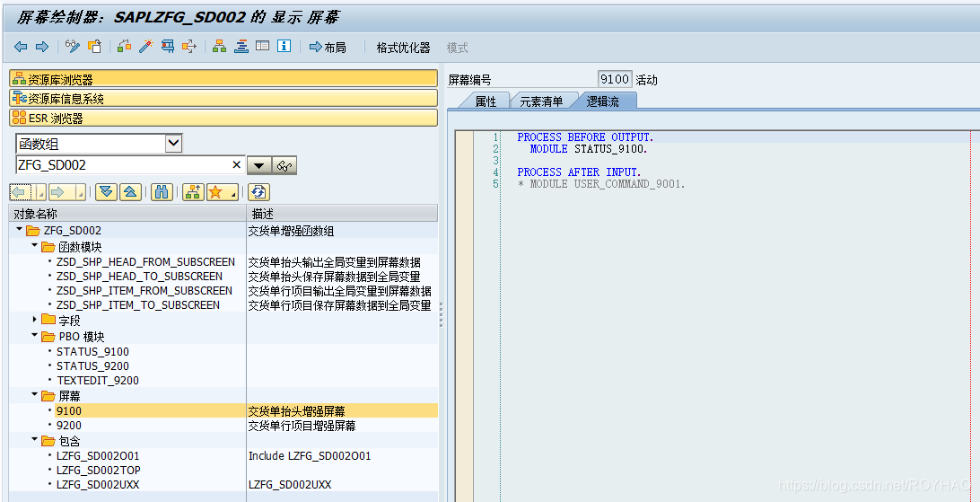
Task: Open the blue information help icon
Action: point(284,47)
